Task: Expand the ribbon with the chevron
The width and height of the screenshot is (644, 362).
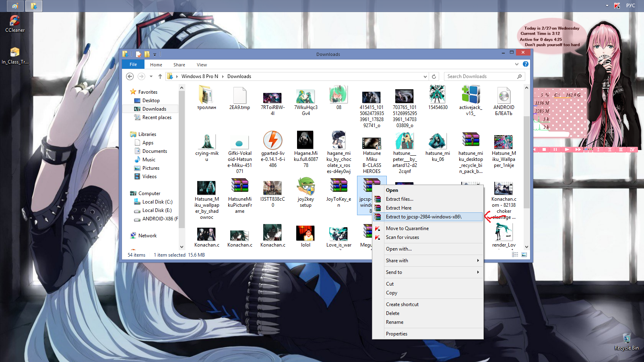Action: pyautogui.click(x=517, y=64)
